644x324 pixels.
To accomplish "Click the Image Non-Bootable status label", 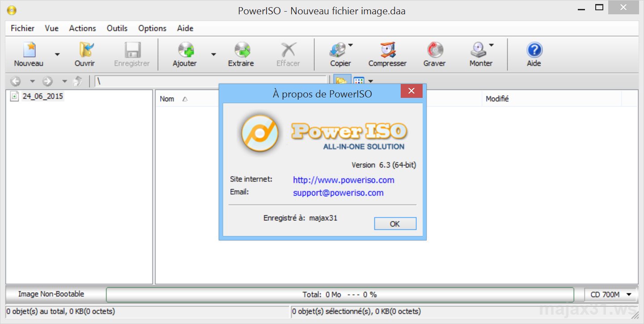I will [x=51, y=294].
